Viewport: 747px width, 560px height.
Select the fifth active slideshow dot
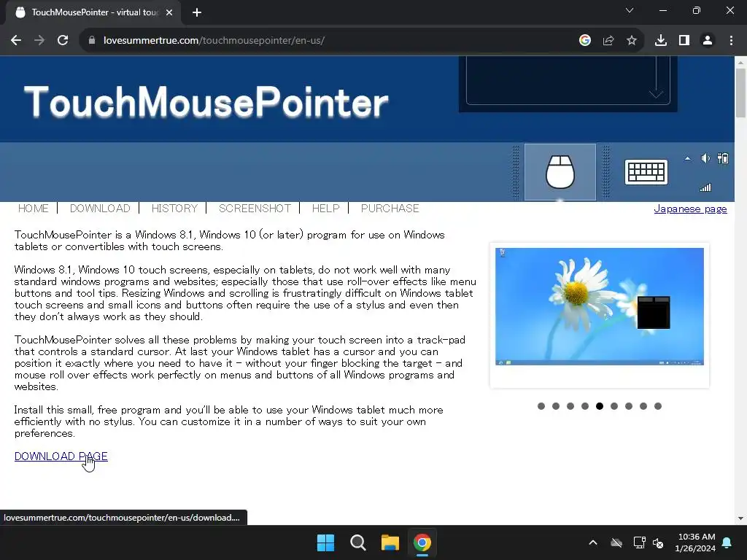600,406
